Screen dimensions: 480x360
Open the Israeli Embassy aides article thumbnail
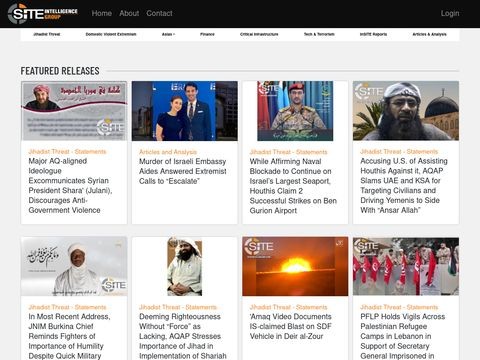click(185, 111)
